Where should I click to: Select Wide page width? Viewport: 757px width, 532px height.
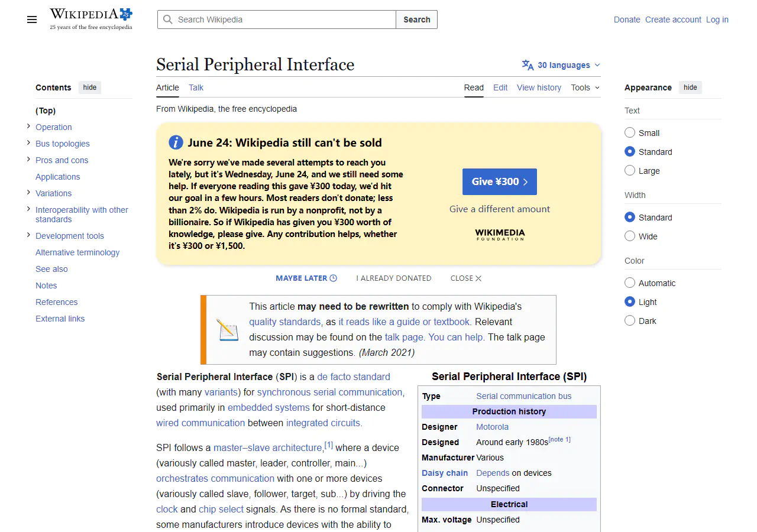click(630, 236)
